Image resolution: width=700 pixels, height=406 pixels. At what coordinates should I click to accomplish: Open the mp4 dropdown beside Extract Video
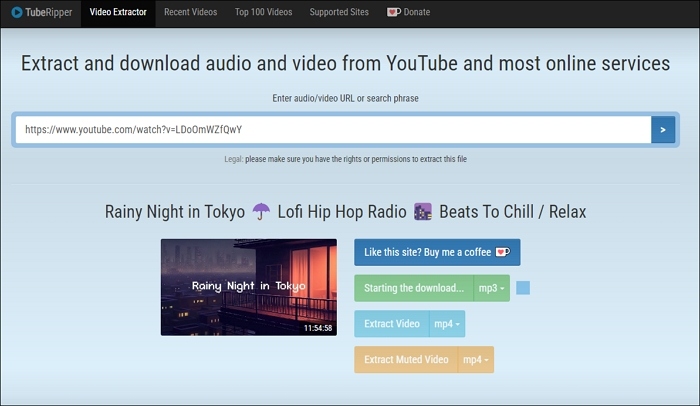446,324
